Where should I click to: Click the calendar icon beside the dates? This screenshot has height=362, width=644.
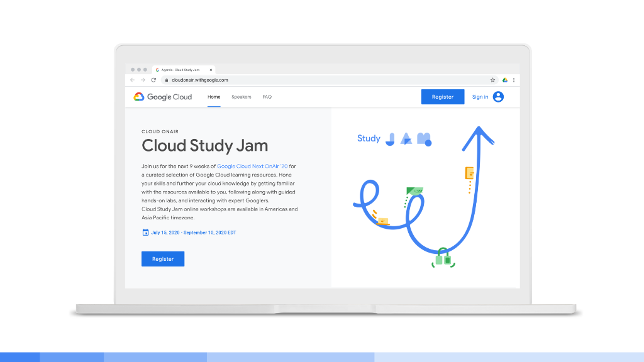[145, 233]
